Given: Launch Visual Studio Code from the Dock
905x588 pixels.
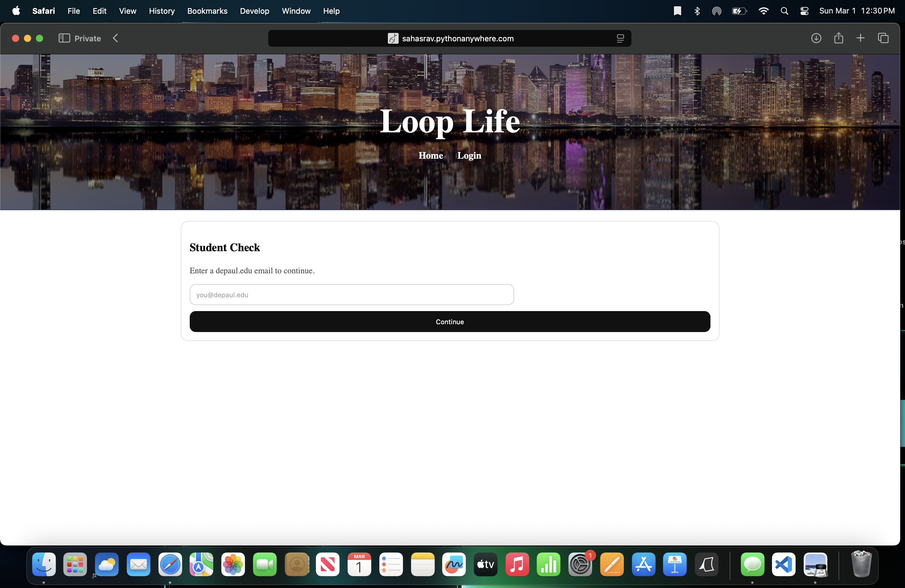Looking at the screenshot, I should 783,564.
